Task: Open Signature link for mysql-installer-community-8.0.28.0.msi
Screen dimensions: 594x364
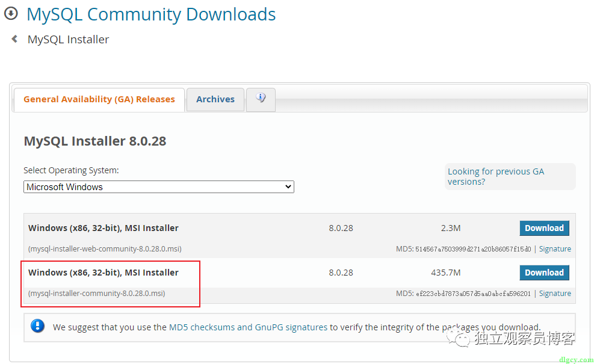Action: (x=555, y=293)
